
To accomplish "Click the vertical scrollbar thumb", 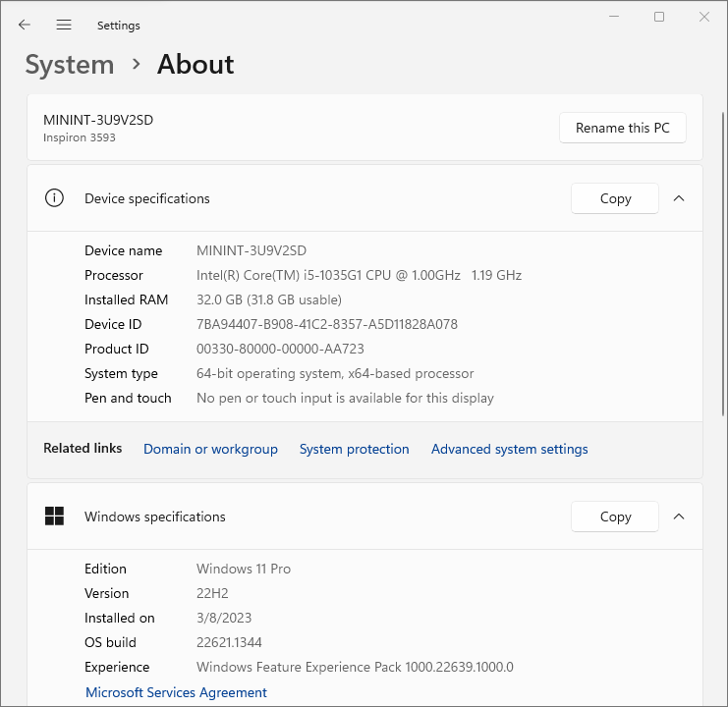I will click(x=723, y=263).
